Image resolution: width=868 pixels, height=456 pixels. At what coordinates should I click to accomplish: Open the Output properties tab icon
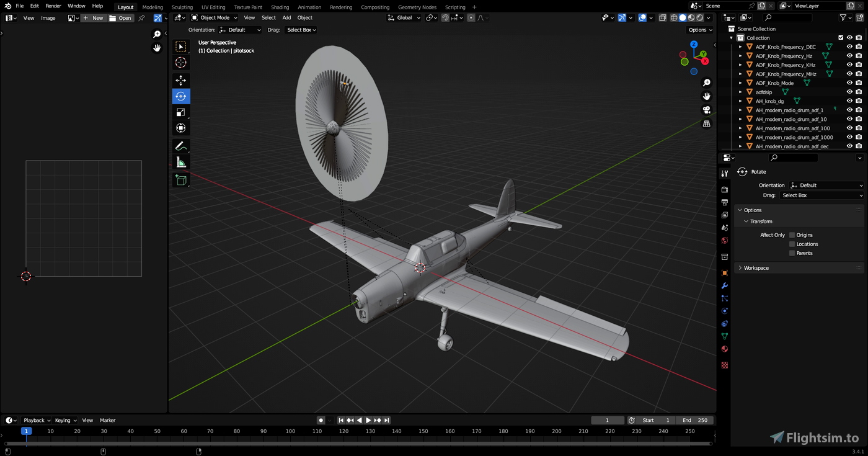coord(724,202)
